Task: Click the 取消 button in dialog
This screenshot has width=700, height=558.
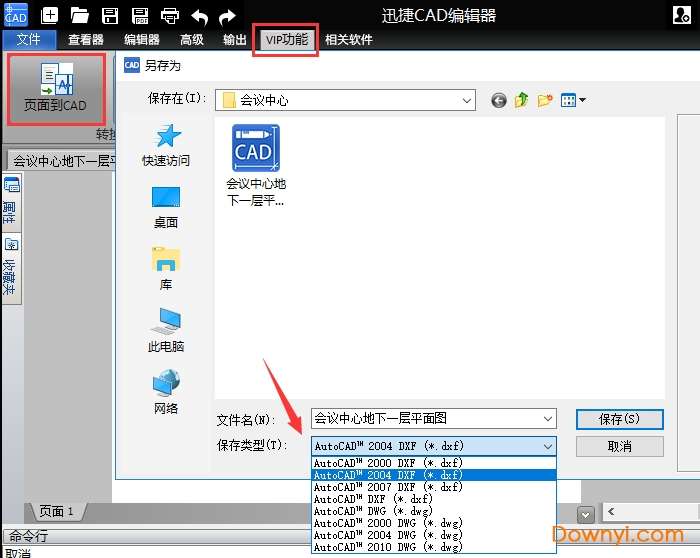Action: tap(620, 446)
